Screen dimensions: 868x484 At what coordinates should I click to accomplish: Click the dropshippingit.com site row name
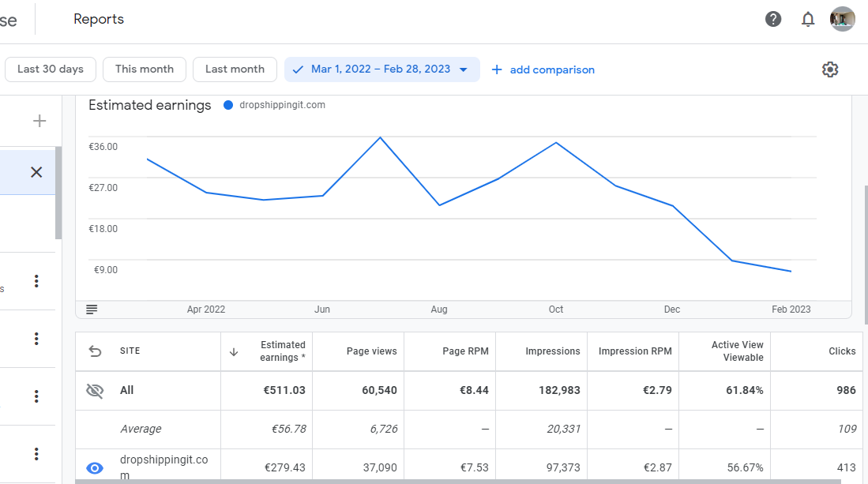click(x=163, y=467)
